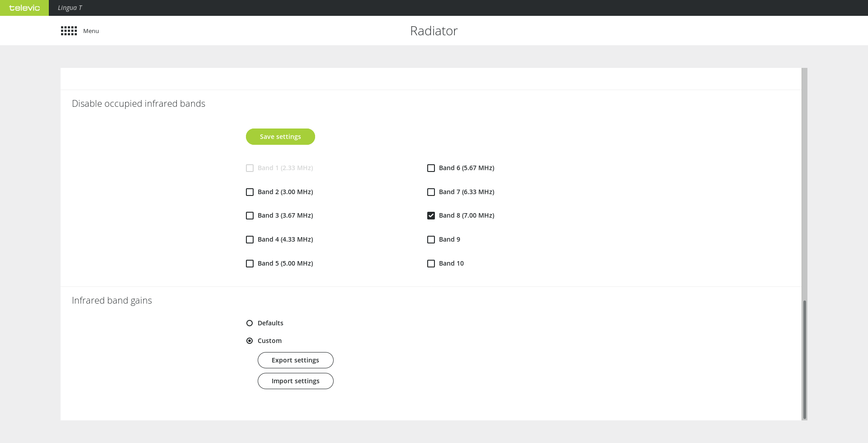Screen dimensions: 868x443
Task: Click Lingua T product name in header
Action: point(70,8)
